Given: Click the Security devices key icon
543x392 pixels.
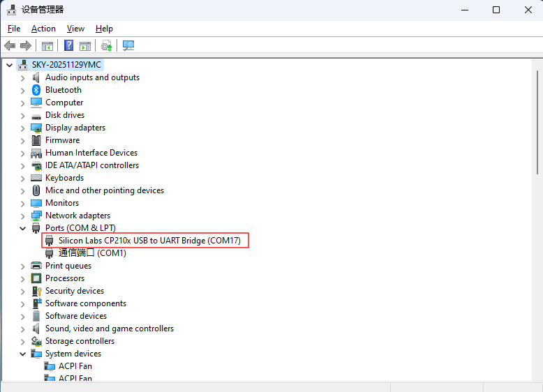Looking at the screenshot, I should 36,291.
